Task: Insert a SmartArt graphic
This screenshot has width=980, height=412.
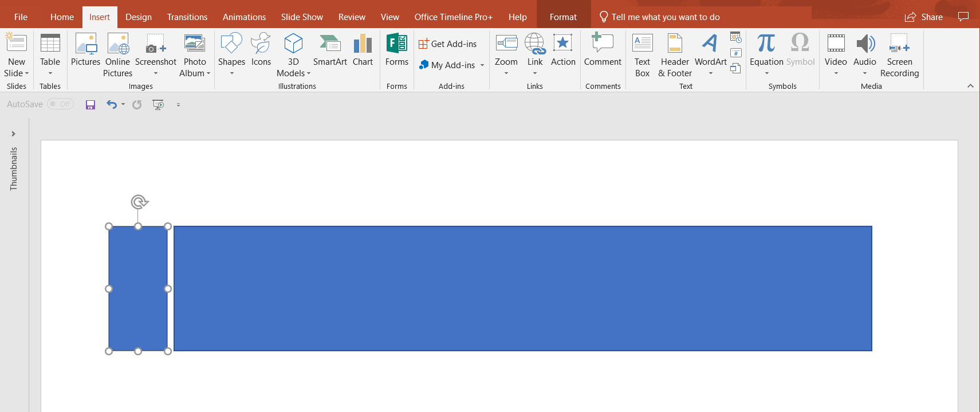Action: point(330,50)
